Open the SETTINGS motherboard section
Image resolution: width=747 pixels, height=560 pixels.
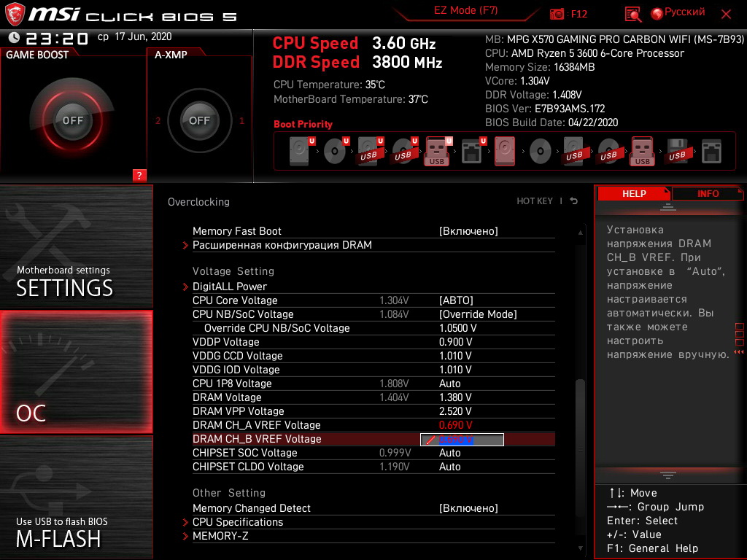76,247
